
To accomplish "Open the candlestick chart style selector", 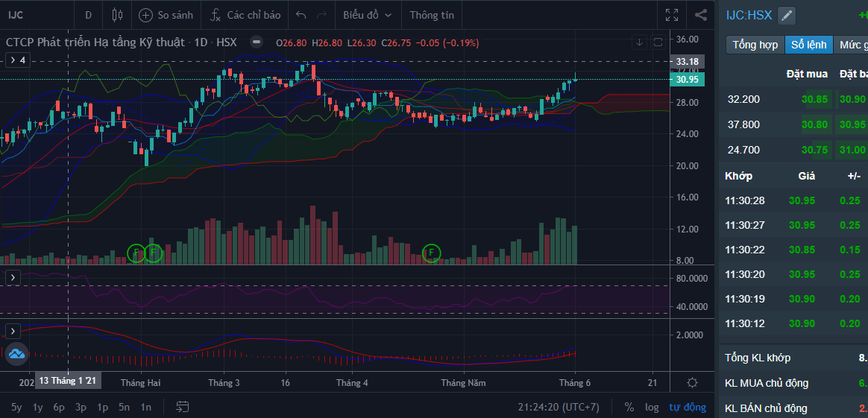I will 116,15.
